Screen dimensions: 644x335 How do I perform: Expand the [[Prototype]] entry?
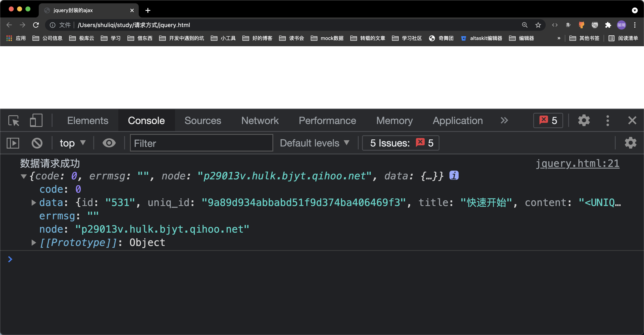pos(34,243)
